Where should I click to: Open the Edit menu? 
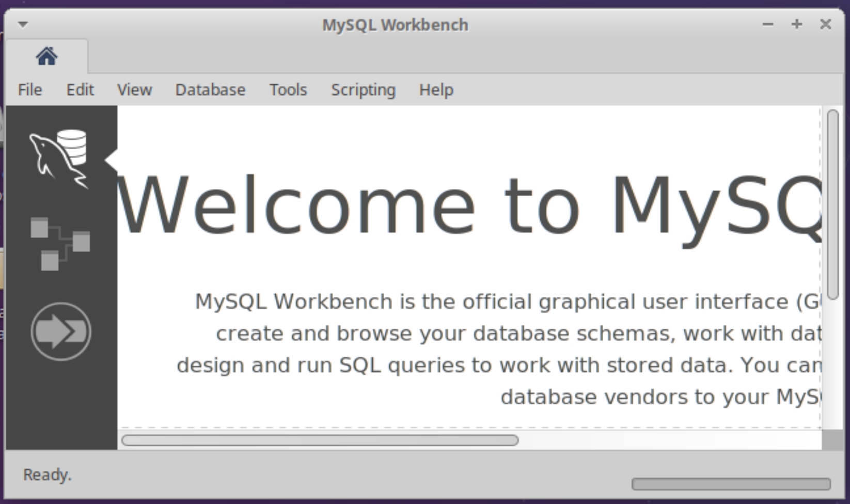click(80, 90)
